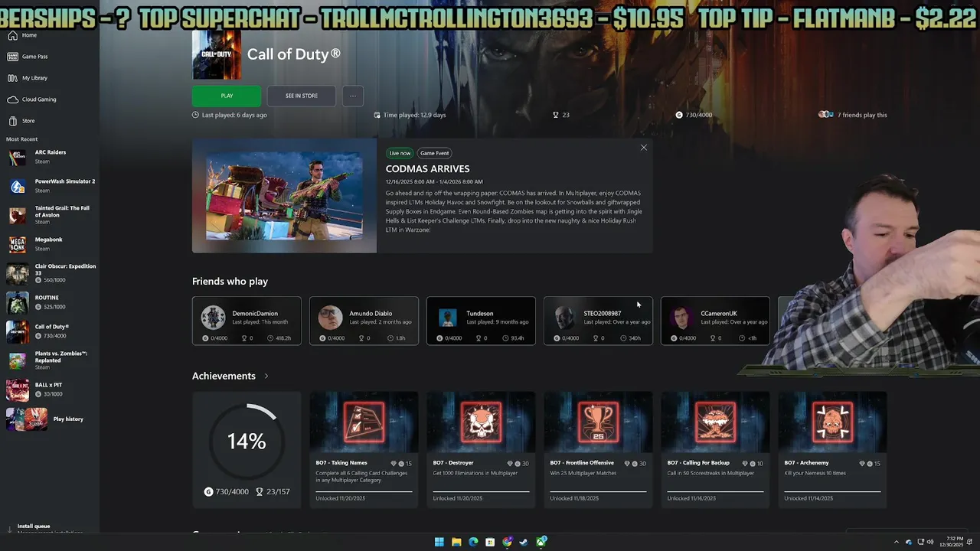Image resolution: width=980 pixels, height=551 pixels.
Task: Close the CODMAS Arrives event card
Action: point(644,148)
